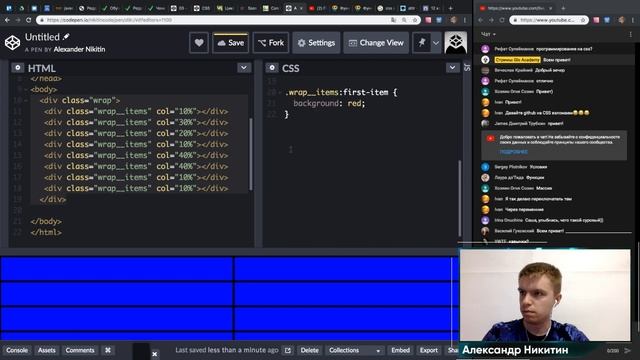
Task: Go back in the CodePen browser window
Action: coord(7,20)
